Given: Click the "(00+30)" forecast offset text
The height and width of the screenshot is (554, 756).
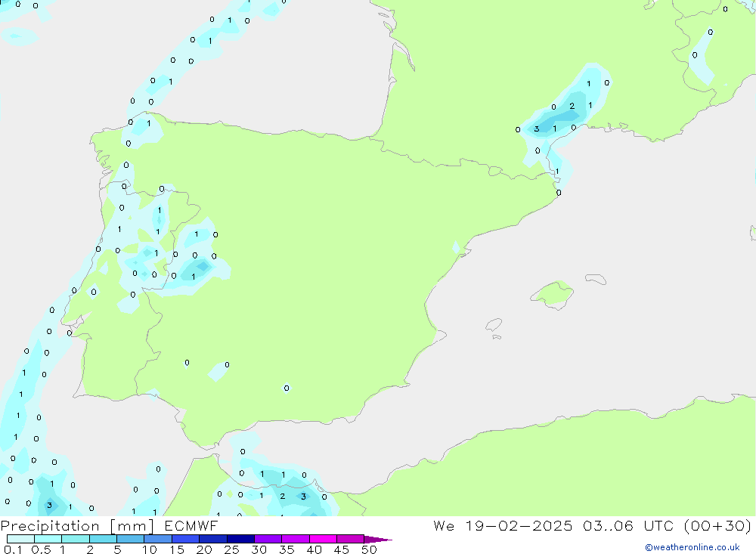Looking at the screenshot, I should (x=718, y=526).
